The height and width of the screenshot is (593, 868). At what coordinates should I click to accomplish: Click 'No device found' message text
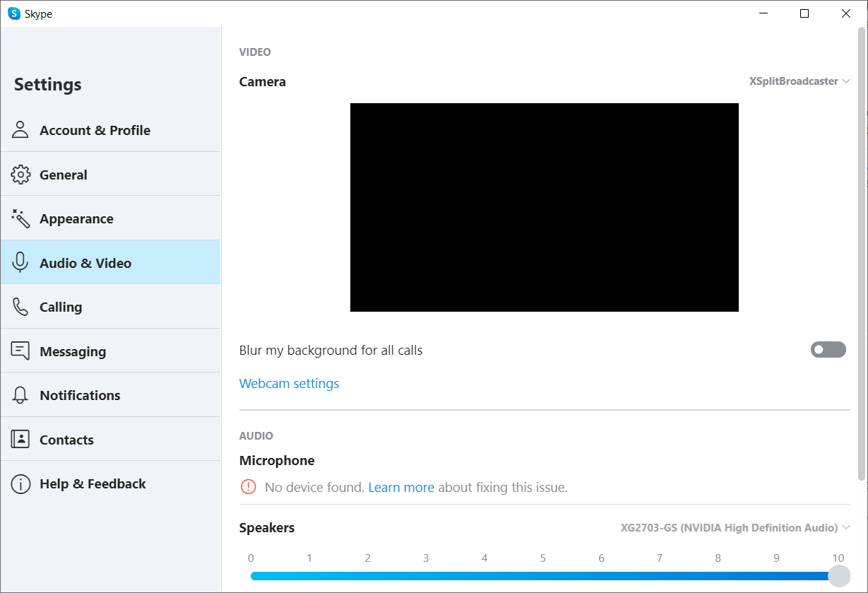coord(315,488)
